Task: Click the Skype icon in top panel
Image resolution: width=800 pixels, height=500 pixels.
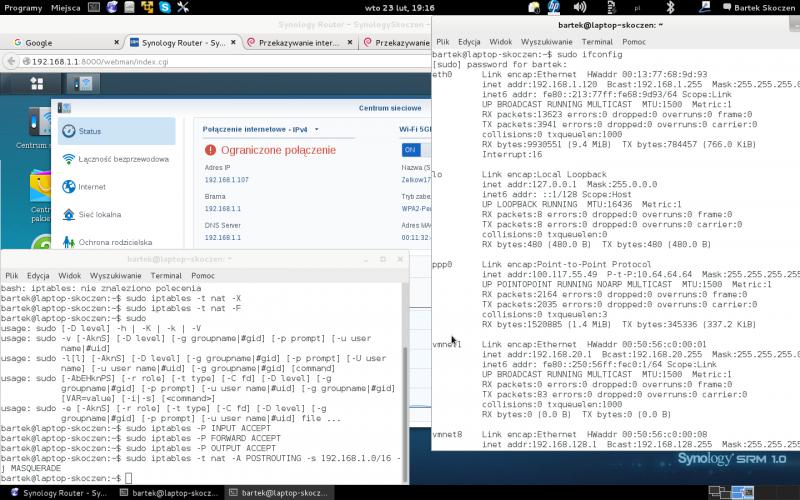Action: (x=164, y=7)
